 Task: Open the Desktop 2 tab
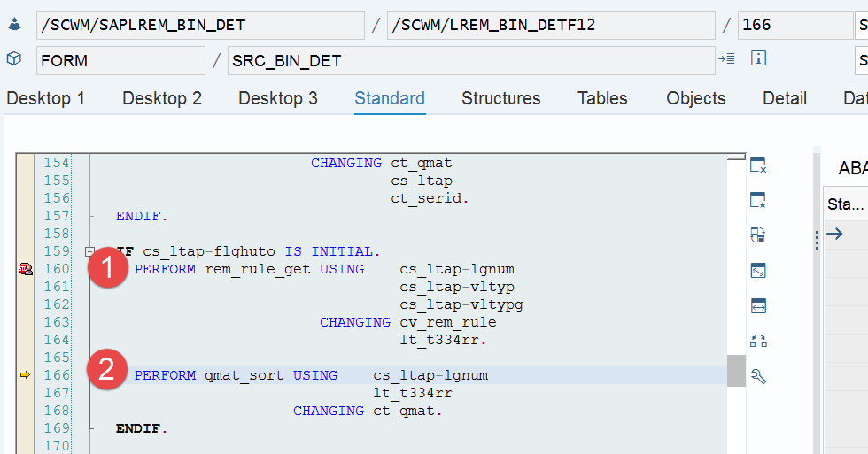click(161, 98)
